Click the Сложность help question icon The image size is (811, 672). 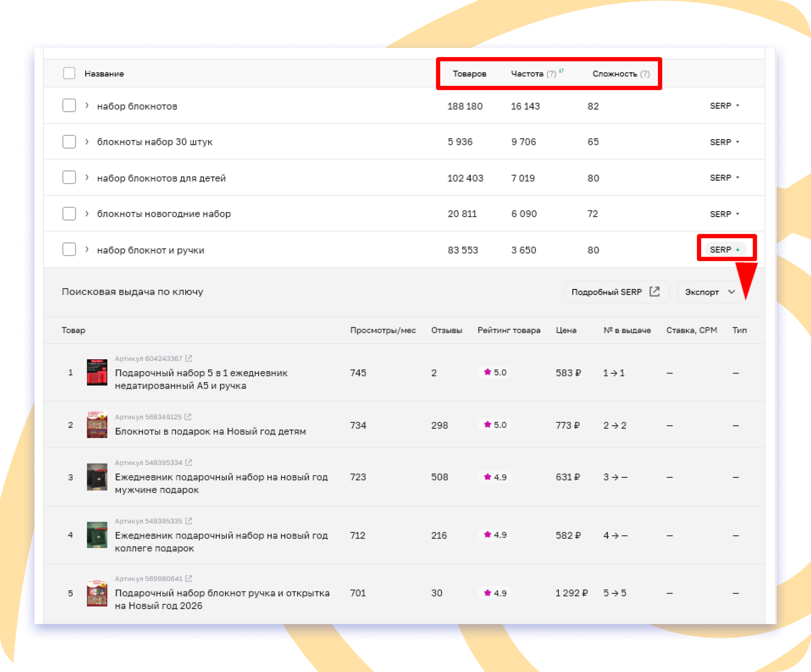point(644,74)
